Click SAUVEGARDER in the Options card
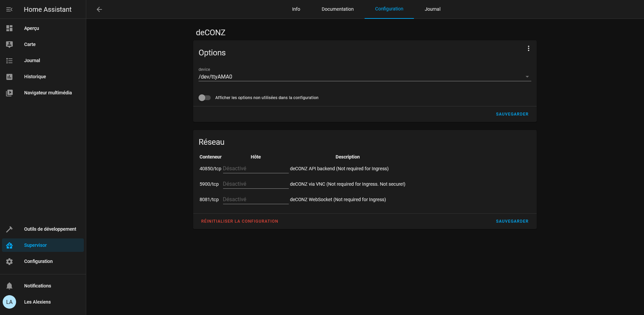 512,114
